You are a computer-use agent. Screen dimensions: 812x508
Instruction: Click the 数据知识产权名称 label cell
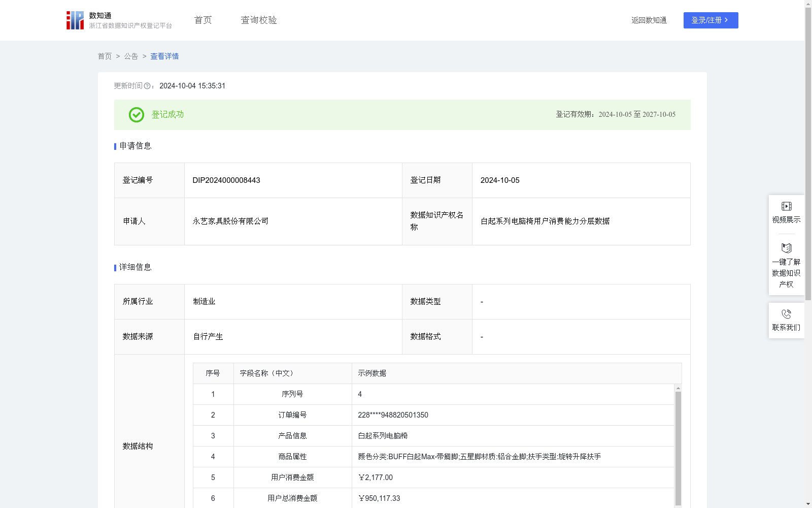[437, 221]
